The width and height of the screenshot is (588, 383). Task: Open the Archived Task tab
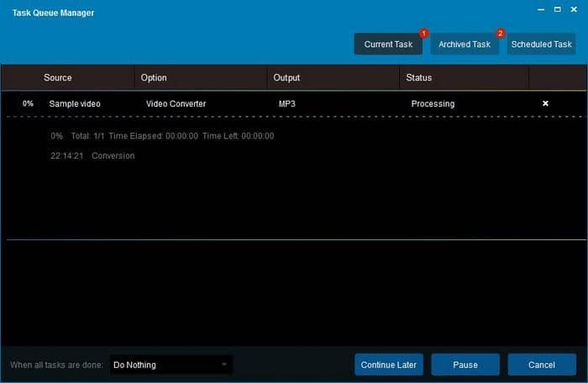[465, 45]
